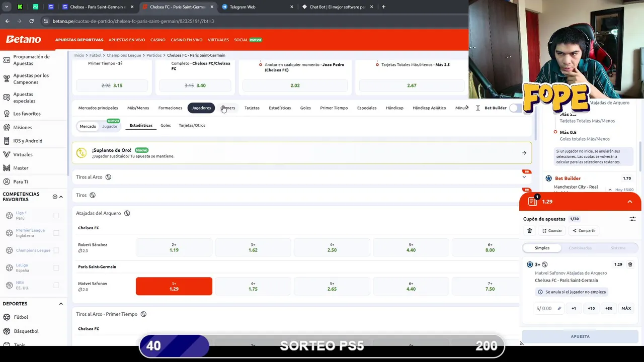Collapse the bet slip with the header chevron
Viewport: 644px width, 362px height.
point(629,202)
